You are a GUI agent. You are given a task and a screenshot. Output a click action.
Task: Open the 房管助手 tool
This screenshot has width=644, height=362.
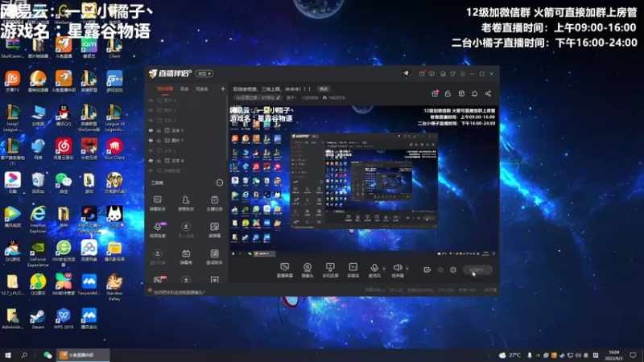(x=186, y=204)
